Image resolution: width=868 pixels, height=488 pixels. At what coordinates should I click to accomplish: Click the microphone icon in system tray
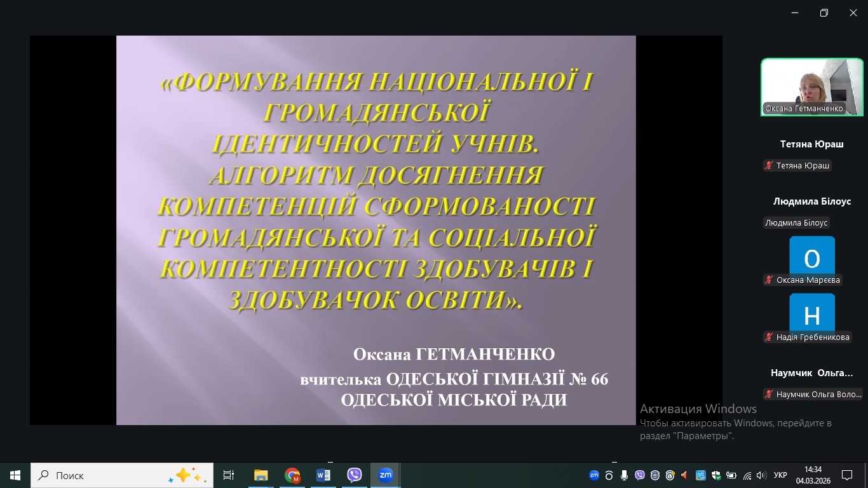[624, 475]
